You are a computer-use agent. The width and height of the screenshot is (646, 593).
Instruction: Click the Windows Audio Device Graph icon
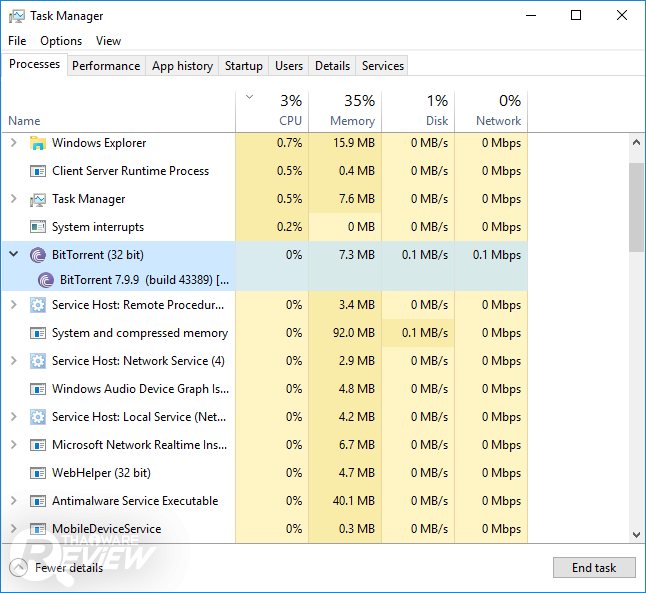[37, 389]
